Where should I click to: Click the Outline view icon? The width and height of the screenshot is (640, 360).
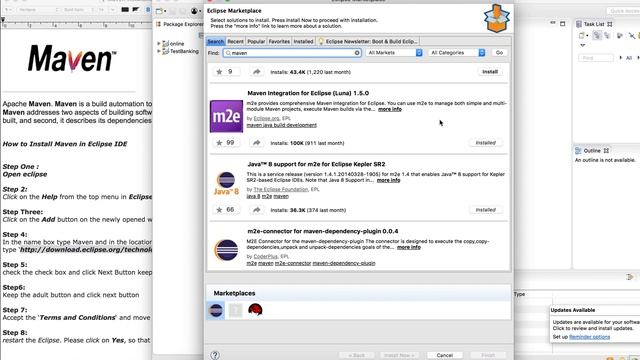[578, 151]
